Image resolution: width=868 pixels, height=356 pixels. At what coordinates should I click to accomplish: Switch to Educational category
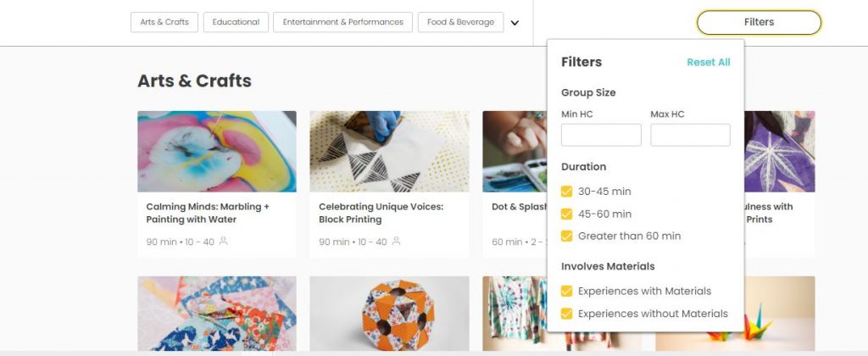(x=236, y=22)
